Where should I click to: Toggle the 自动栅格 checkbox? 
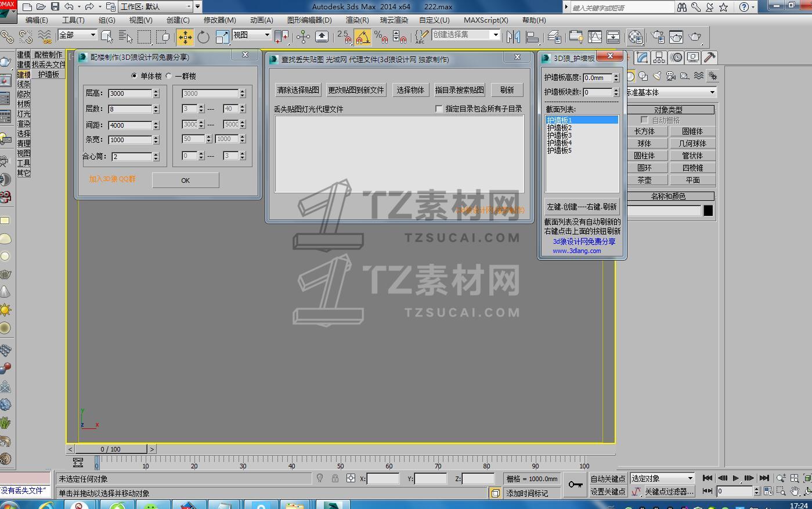tap(644, 120)
